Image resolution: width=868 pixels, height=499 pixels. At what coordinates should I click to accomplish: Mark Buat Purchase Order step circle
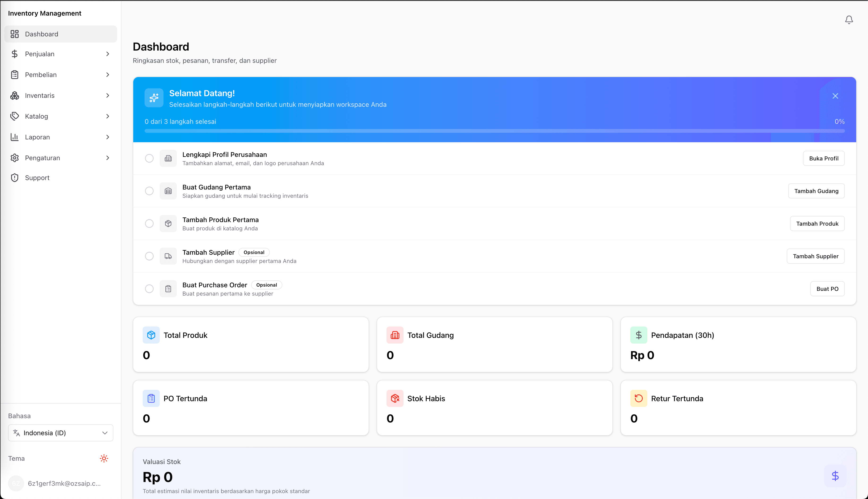pos(149,288)
